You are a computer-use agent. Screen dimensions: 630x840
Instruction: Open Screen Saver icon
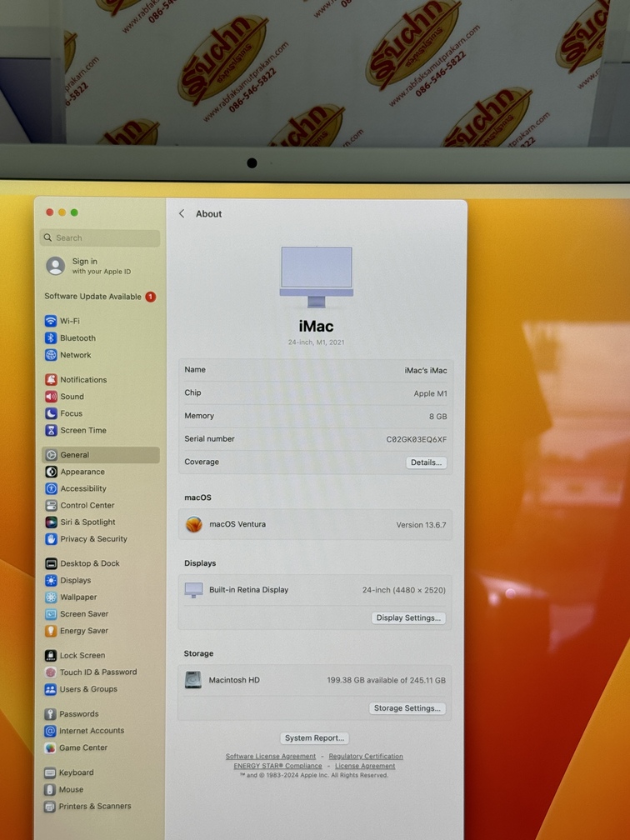[x=51, y=614]
